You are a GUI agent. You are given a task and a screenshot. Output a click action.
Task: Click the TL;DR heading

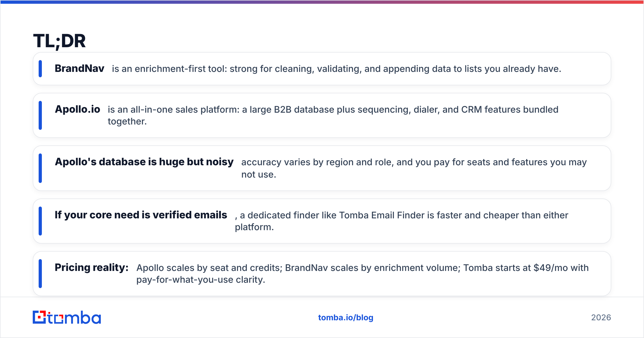[59, 41]
